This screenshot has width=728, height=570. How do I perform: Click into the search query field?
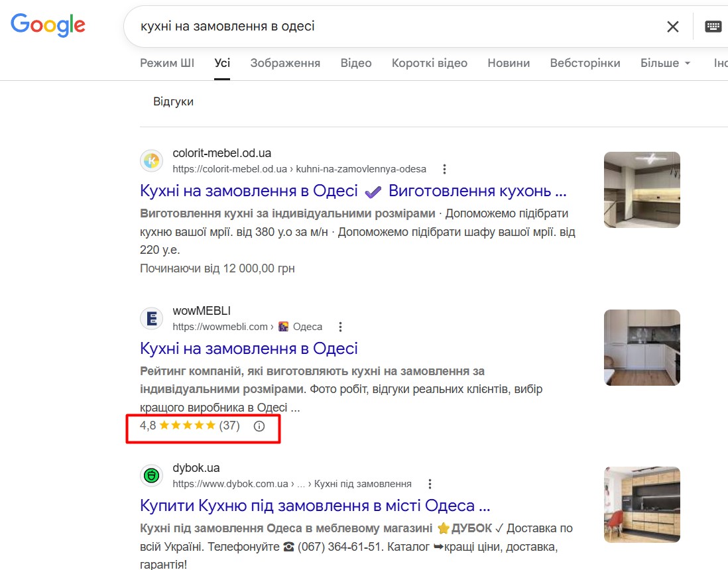coord(394,27)
